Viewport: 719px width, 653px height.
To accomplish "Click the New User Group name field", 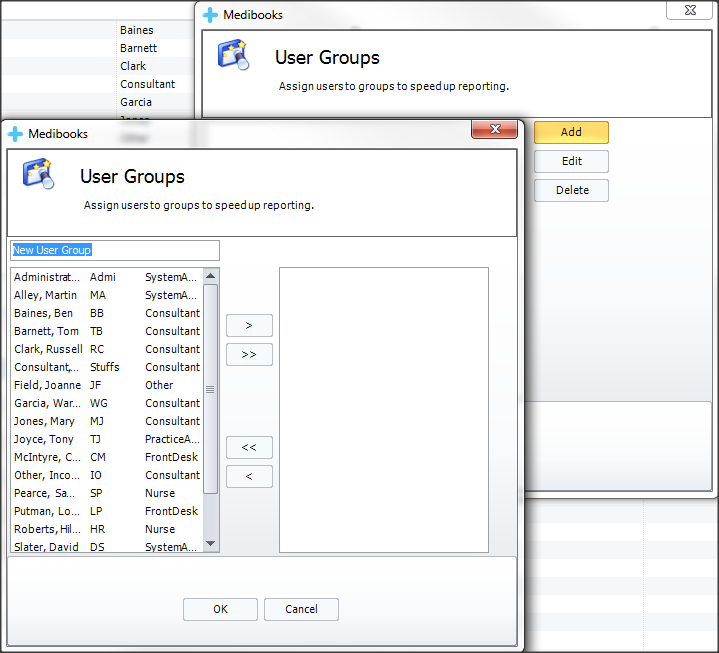I will [115, 250].
